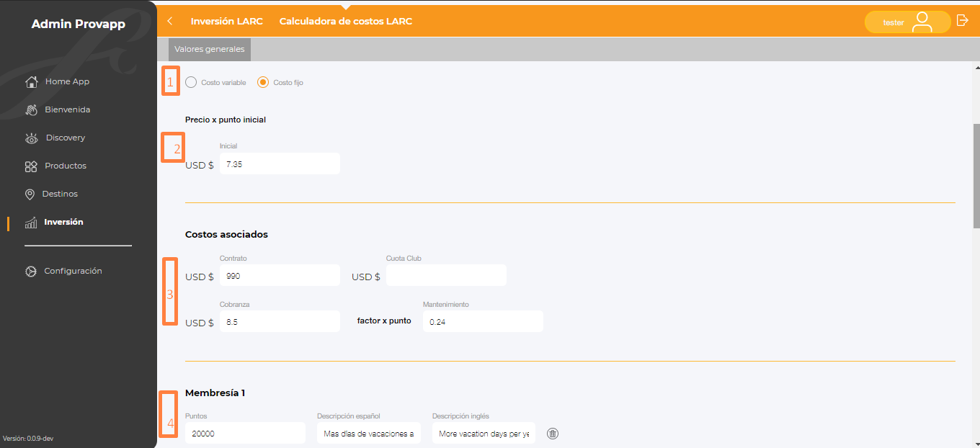Click the Precio x punto inicial label

click(226, 120)
